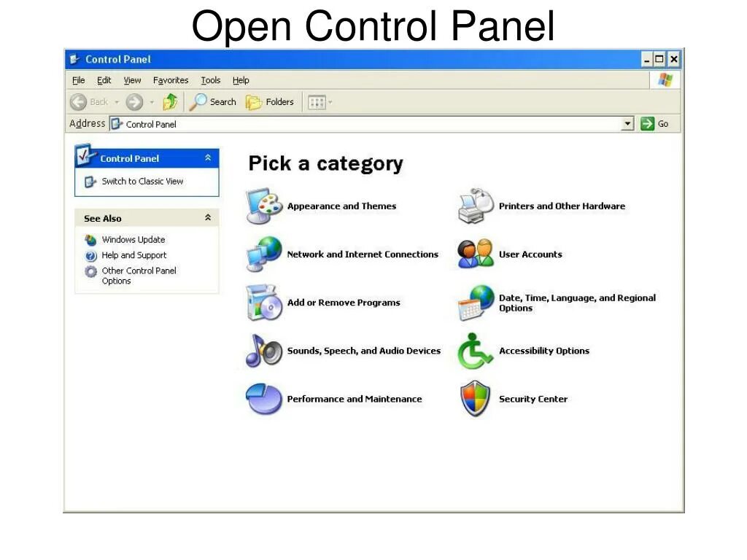
Task: Open the Performance and Maintenance text link
Action: (355, 399)
